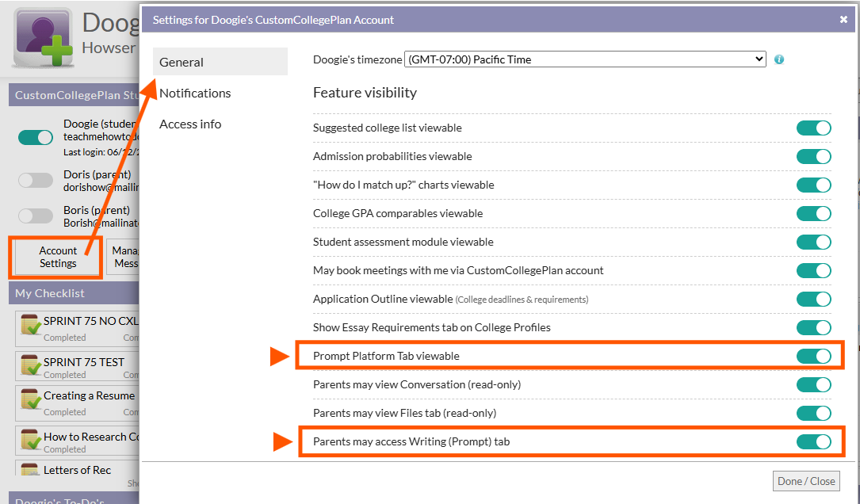Click the 'Last login' text under Doogie

click(x=101, y=152)
